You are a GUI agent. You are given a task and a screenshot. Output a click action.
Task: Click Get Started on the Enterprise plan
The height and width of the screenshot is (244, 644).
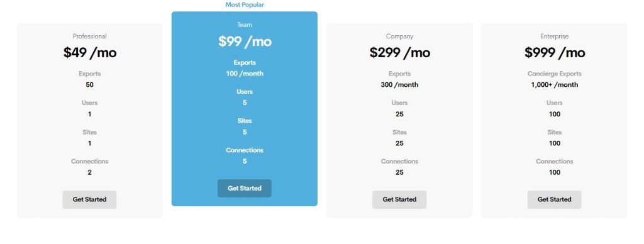pyautogui.click(x=554, y=199)
